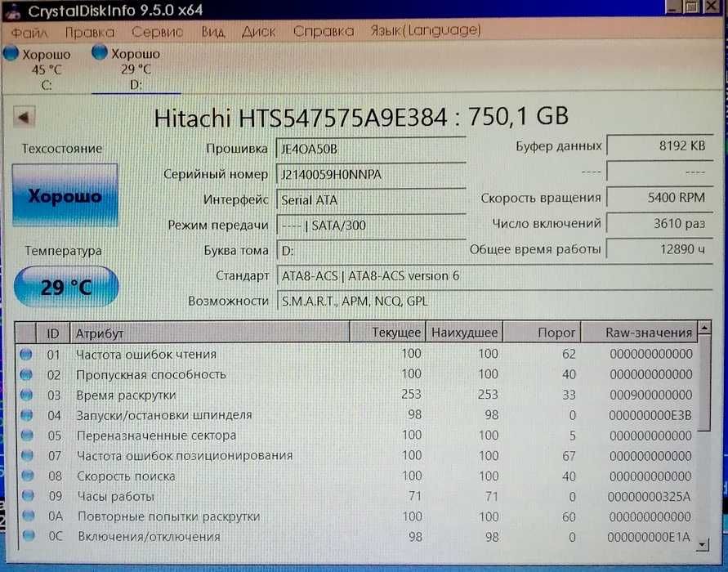Click the 29 °C temperature button
This screenshot has width=728, height=572.
pyautogui.click(x=66, y=287)
